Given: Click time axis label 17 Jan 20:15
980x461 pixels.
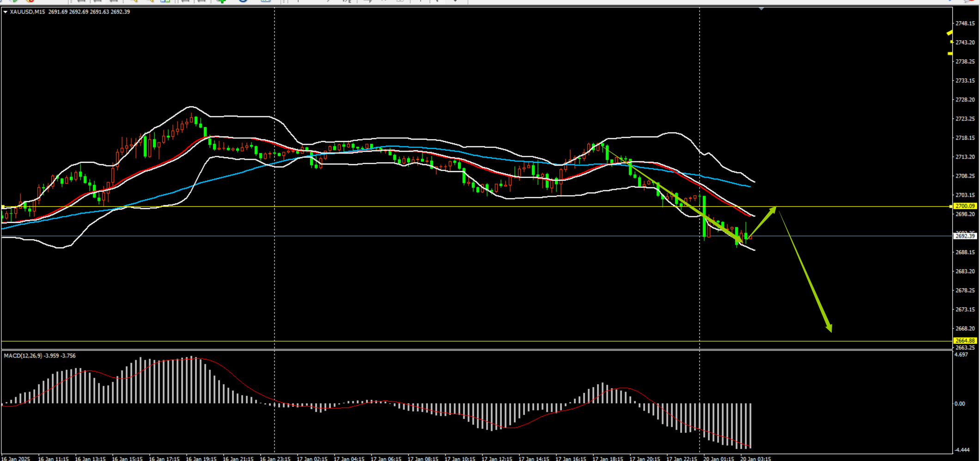Looking at the screenshot, I should click(x=645, y=459).
